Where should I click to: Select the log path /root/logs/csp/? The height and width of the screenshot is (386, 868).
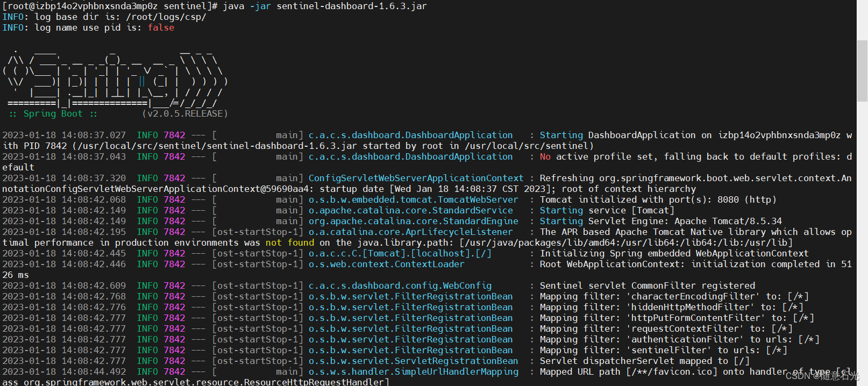tap(166, 17)
